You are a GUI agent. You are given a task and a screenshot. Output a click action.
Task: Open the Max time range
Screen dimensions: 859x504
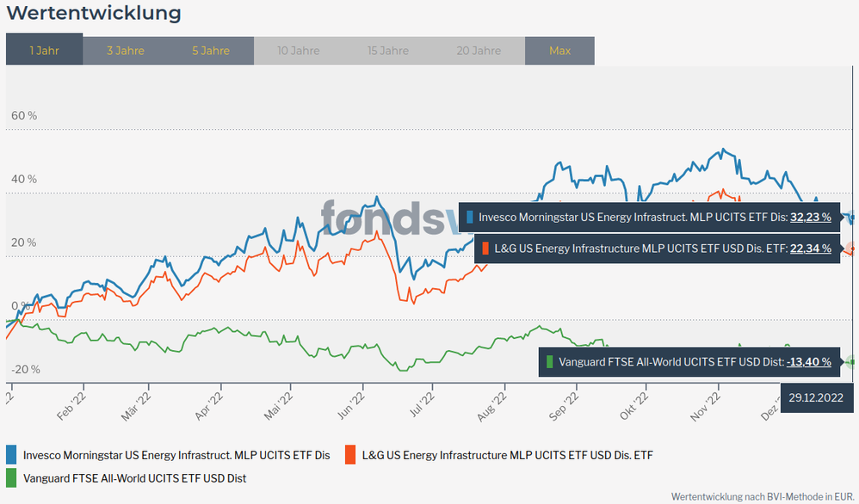(x=559, y=51)
